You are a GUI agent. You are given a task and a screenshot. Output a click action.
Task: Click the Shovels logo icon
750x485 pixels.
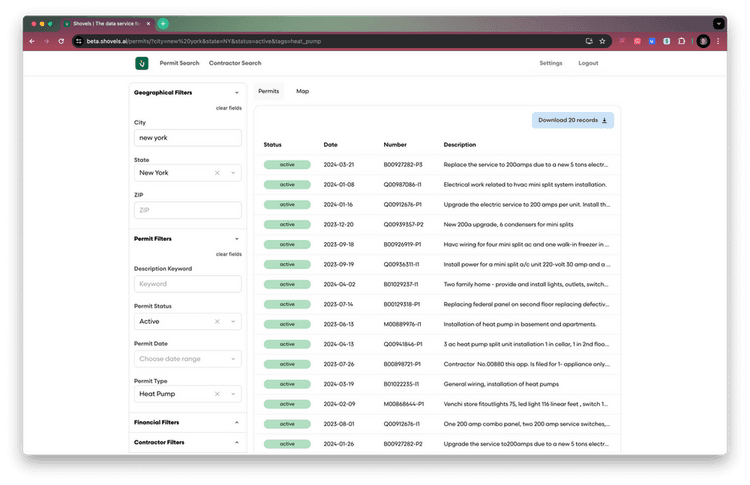click(142, 63)
